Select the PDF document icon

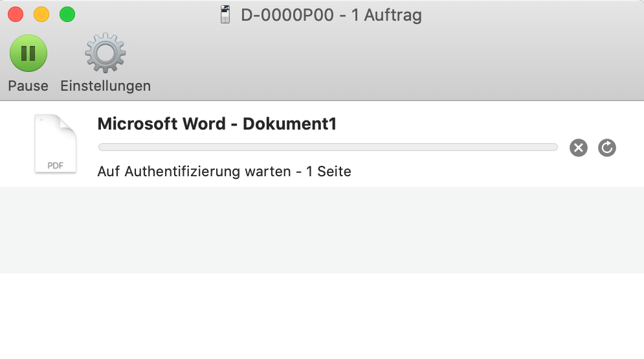coord(56,143)
